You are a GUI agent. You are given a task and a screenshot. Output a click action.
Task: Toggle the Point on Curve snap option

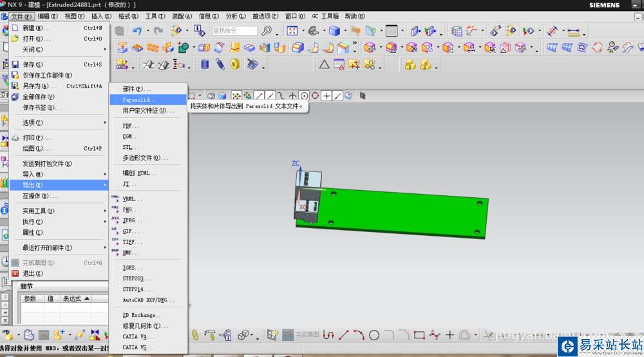click(x=337, y=96)
